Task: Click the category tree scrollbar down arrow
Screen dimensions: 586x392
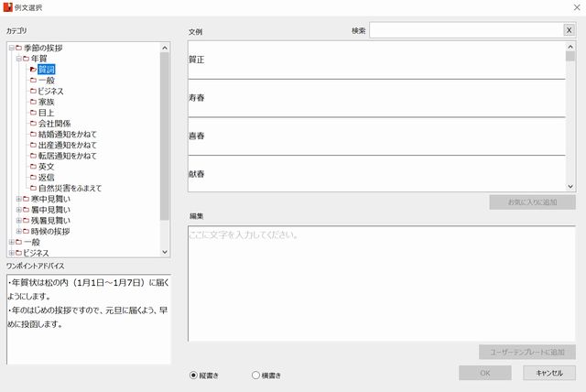Action: tap(165, 251)
